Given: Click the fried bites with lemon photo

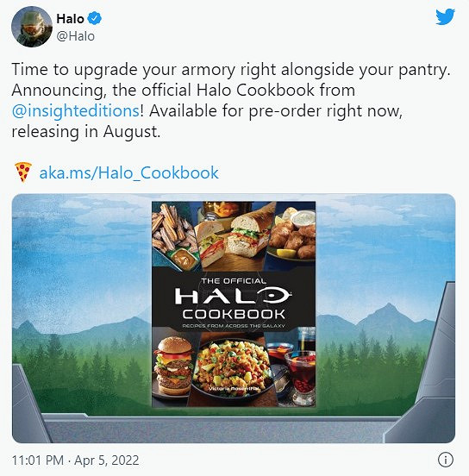Looking at the screenshot, I should click(293, 234).
